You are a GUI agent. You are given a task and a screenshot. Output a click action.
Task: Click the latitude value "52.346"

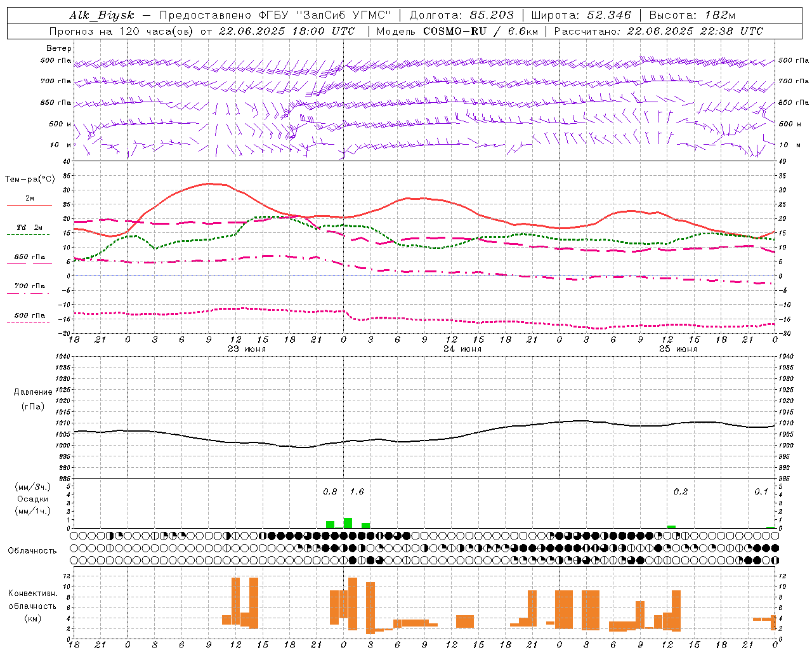pyautogui.click(x=609, y=15)
